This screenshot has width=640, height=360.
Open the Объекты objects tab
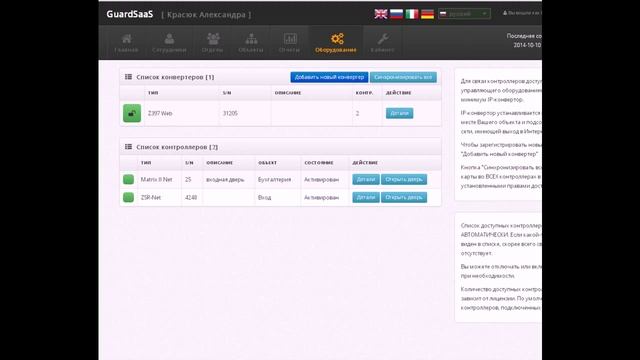click(251, 43)
